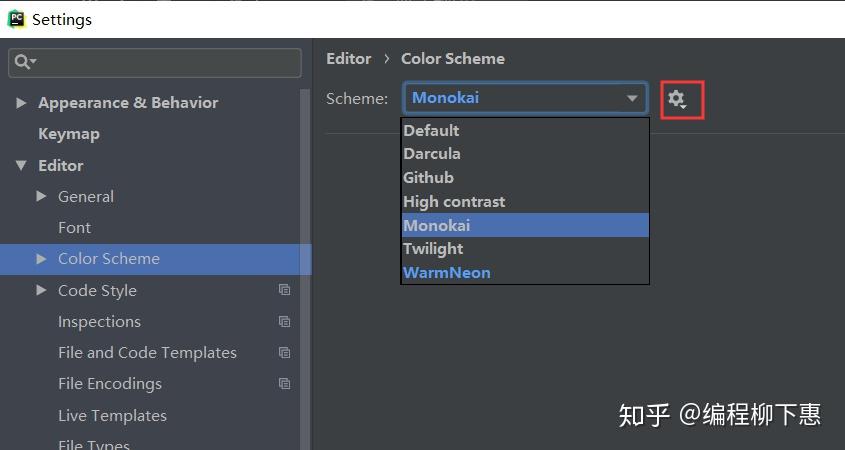
Task: Select Darcula from the scheme list
Action: [x=432, y=154]
